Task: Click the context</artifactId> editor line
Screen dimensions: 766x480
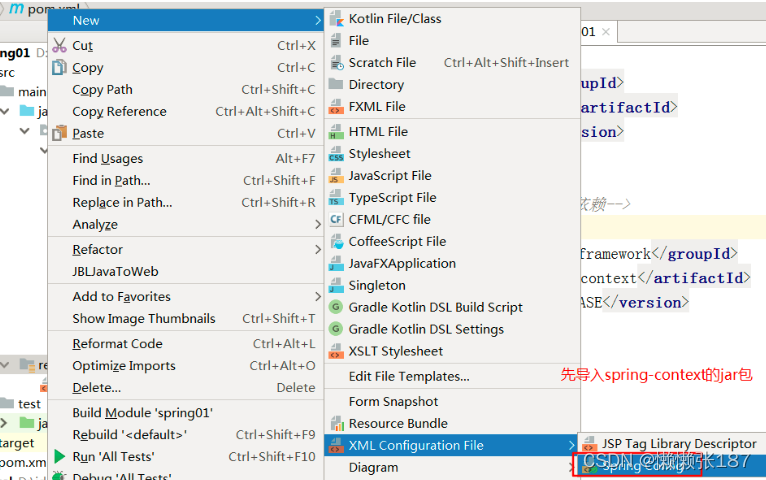Action: pos(665,278)
